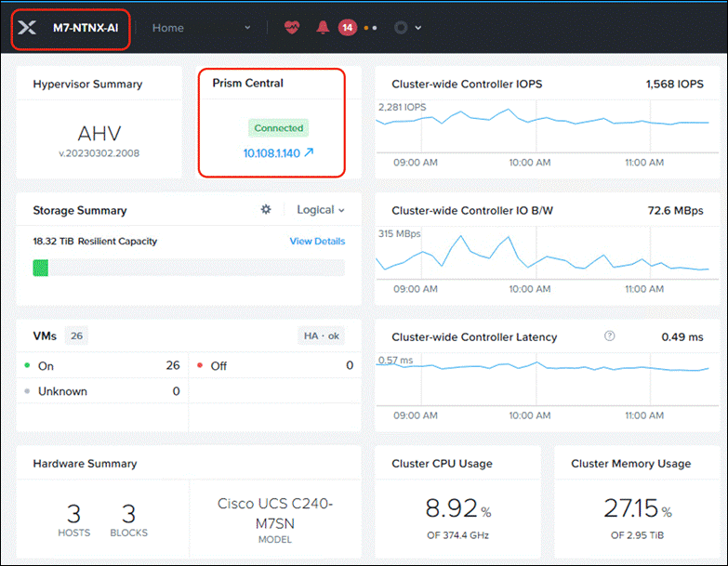Click the hypervisor version v.20230302.2008
Image resolution: width=728 pixels, height=566 pixels.
click(99, 153)
